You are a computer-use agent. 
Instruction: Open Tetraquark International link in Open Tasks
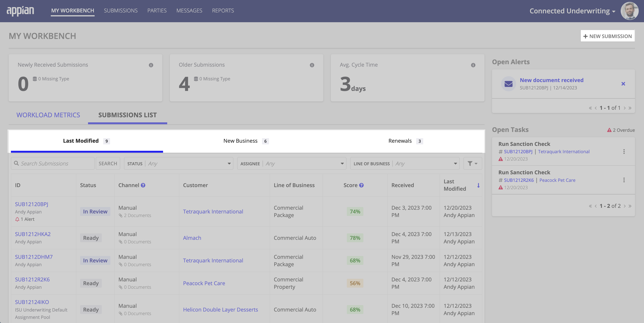564,152
